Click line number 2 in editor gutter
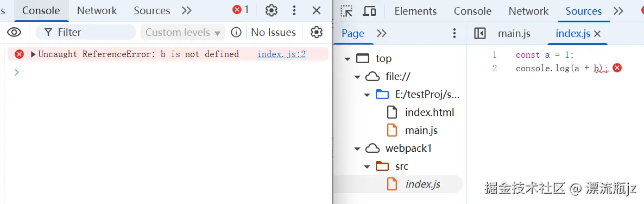This screenshot has width=644, height=204. coord(495,69)
